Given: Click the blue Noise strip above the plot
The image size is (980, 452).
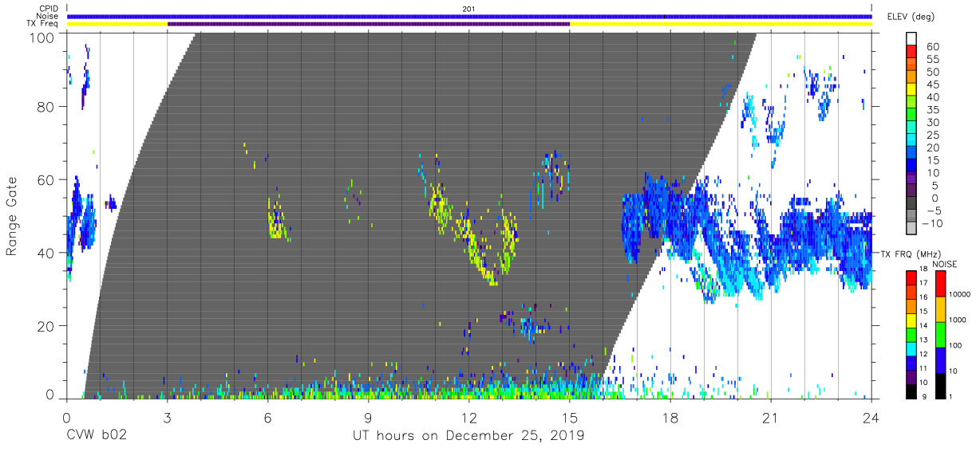Looking at the screenshot, I should click(x=469, y=16).
